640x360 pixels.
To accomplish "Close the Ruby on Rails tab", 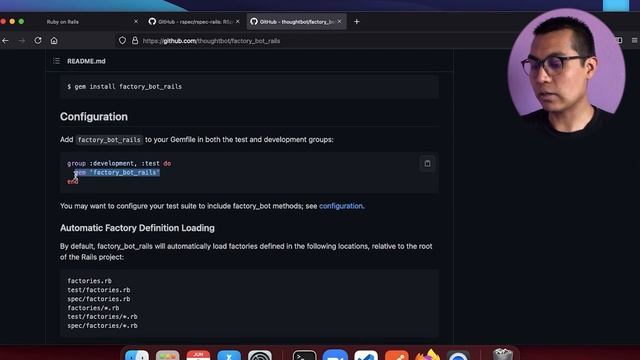I will (x=136, y=21).
